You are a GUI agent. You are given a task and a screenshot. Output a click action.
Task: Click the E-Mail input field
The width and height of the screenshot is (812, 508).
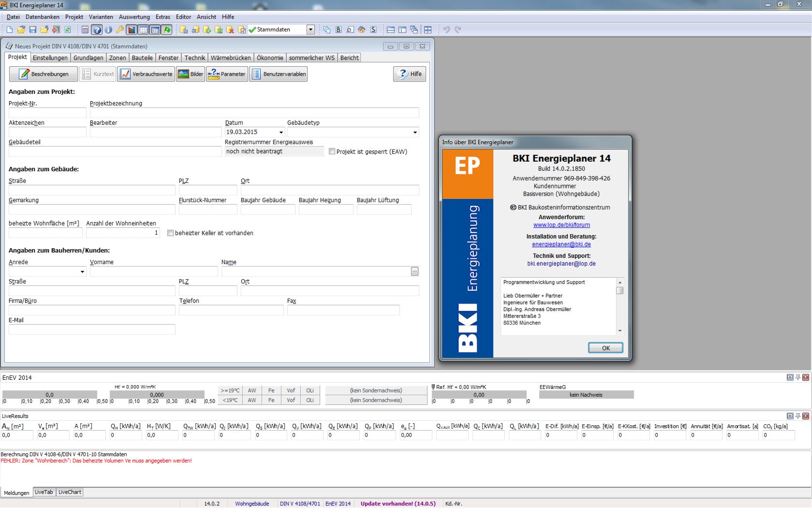coord(92,329)
